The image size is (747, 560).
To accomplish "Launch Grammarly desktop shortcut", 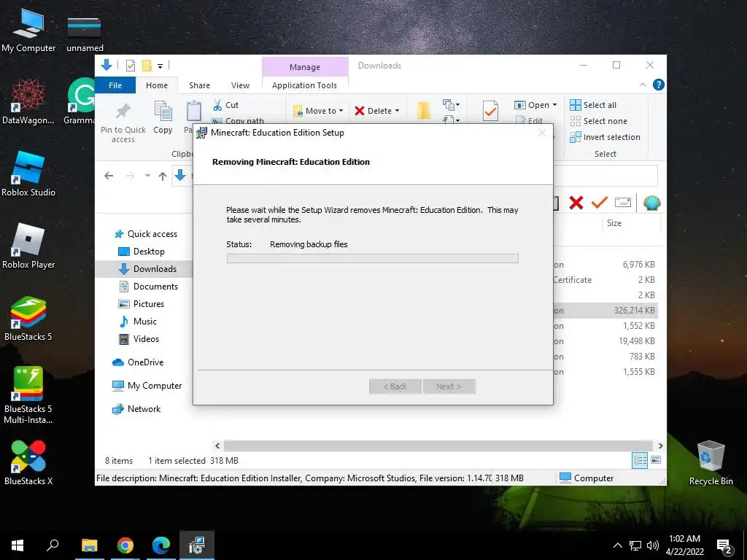I will [x=82, y=101].
